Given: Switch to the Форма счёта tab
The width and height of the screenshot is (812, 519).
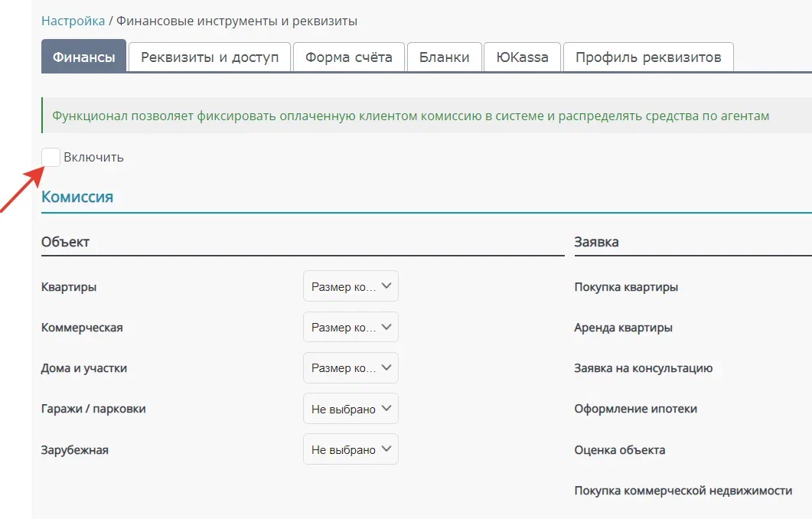Looking at the screenshot, I should [x=348, y=57].
